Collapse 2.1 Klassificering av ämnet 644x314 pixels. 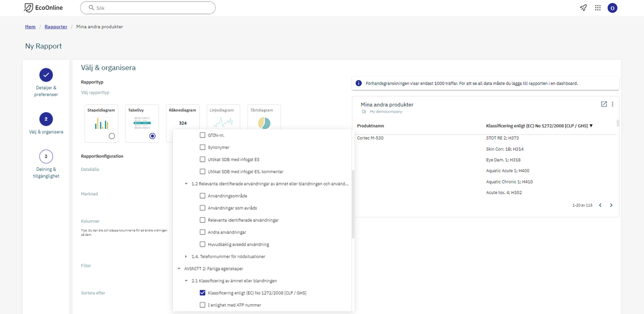[x=186, y=281]
